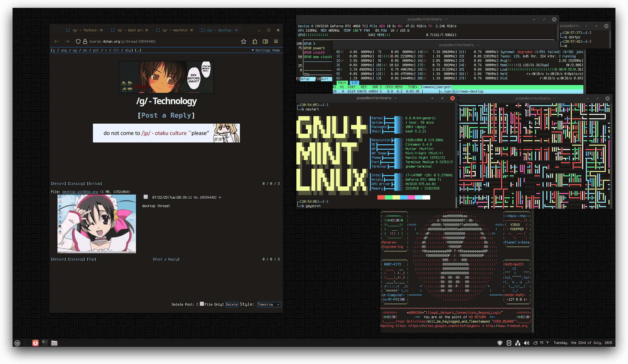This screenshot has height=364, width=628.
Task: Click the padlock site info icon
Action: pos(85,41)
